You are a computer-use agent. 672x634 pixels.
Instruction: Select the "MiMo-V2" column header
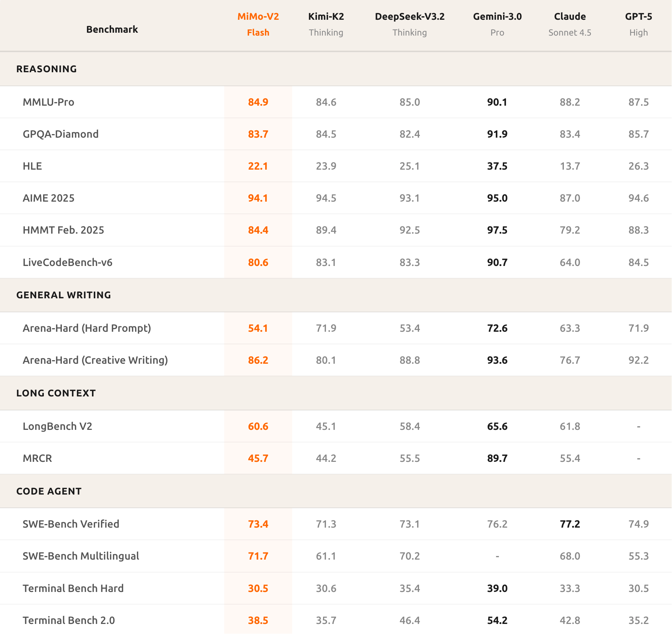tap(258, 17)
